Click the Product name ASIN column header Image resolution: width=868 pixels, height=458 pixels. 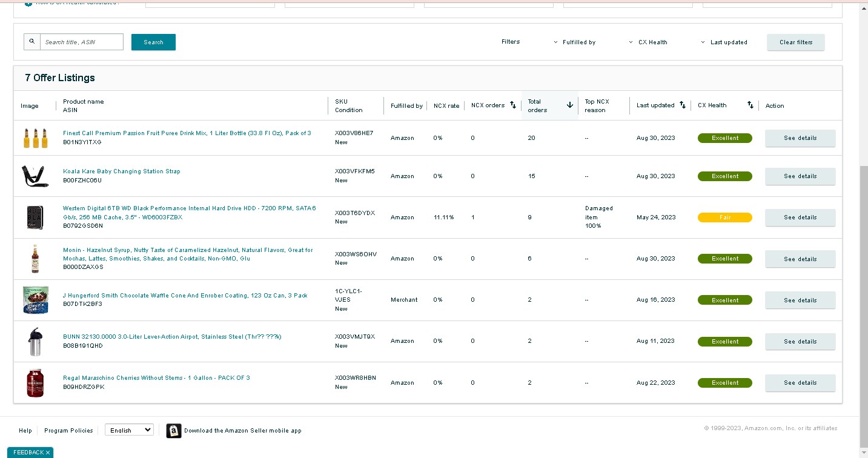(84, 105)
